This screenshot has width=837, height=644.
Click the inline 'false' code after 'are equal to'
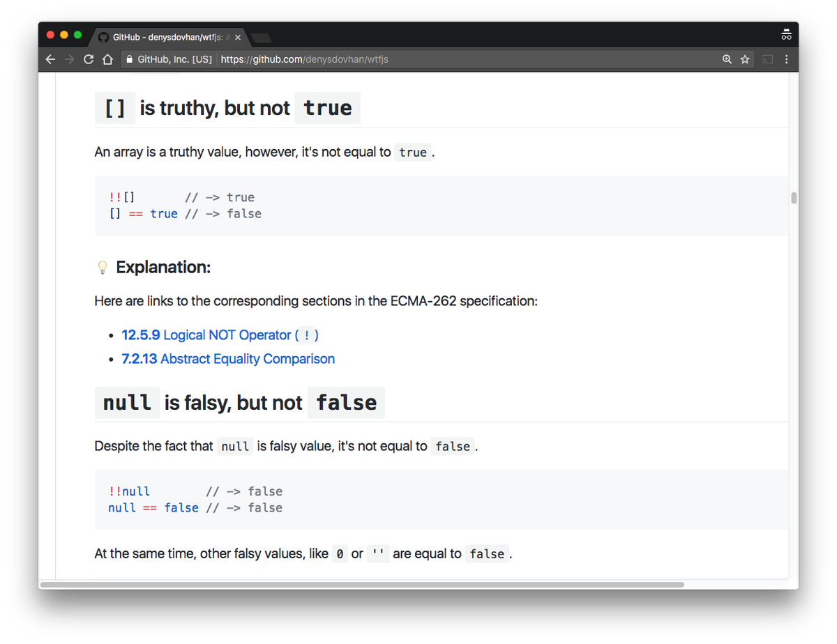487,554
